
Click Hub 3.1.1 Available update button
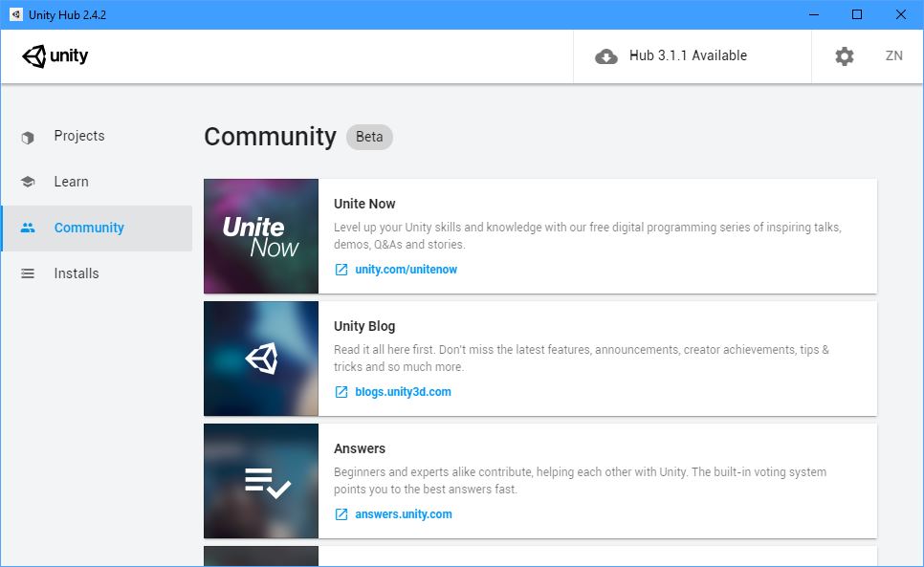pos(688,55)
